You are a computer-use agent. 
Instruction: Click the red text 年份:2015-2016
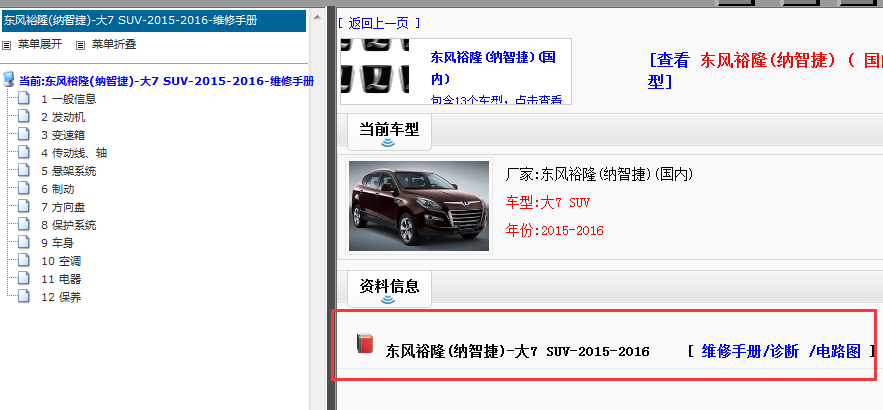point(555,230)
